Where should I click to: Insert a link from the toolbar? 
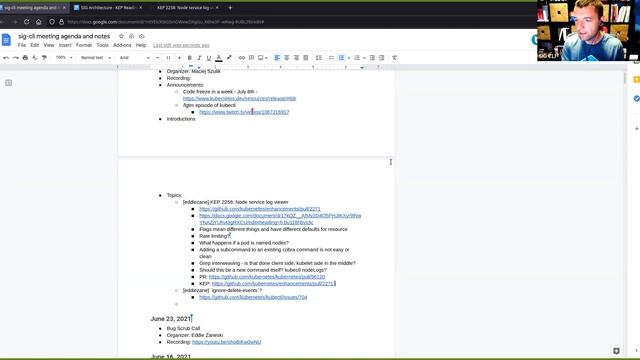[x=242, y=58]
